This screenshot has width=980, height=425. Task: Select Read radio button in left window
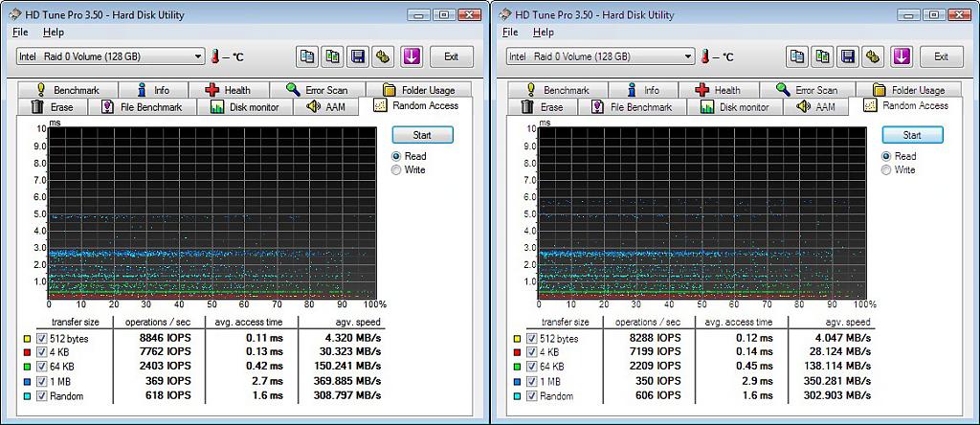click(395, 156)
